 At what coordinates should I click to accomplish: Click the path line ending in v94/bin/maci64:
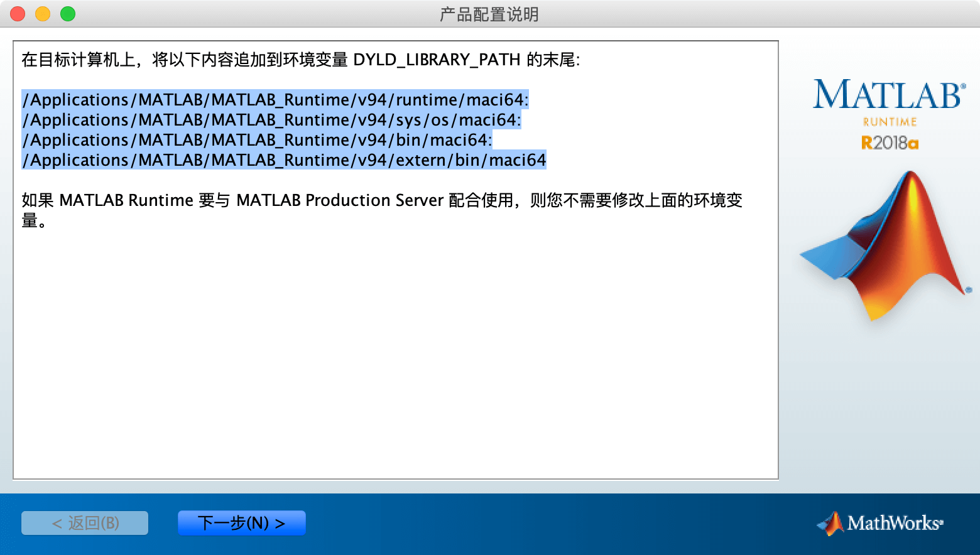[x=257, y=140]
